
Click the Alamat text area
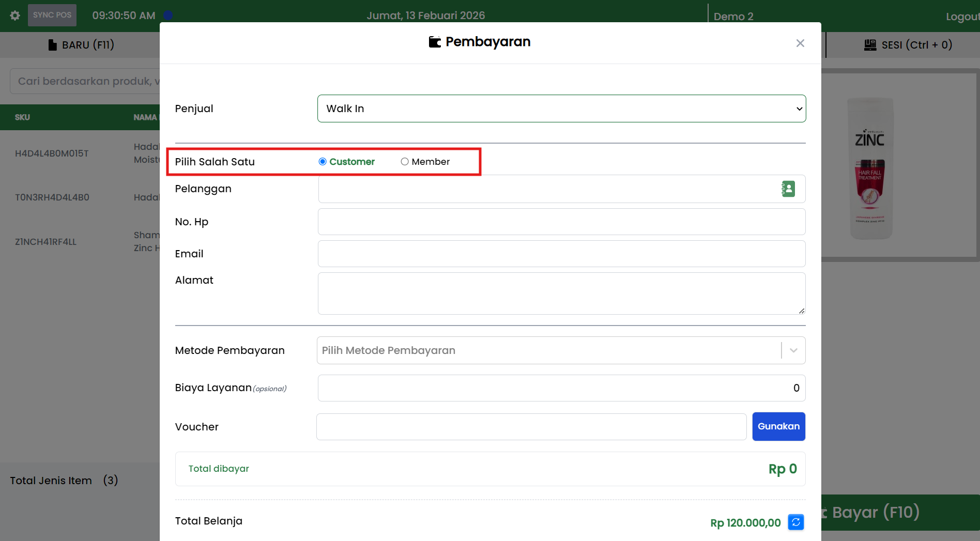[561, 293]
